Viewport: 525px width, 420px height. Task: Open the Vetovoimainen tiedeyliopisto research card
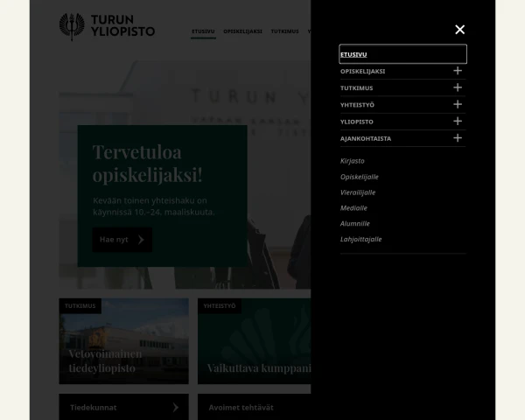123,347
